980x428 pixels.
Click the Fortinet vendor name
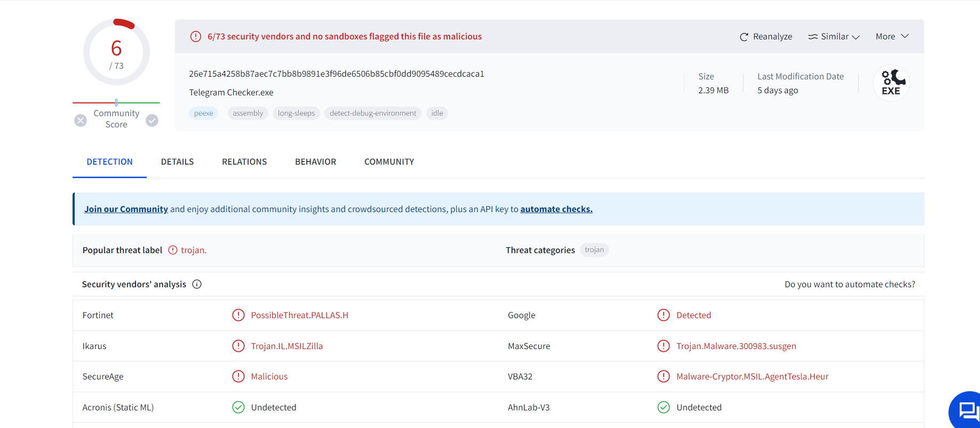98,315
